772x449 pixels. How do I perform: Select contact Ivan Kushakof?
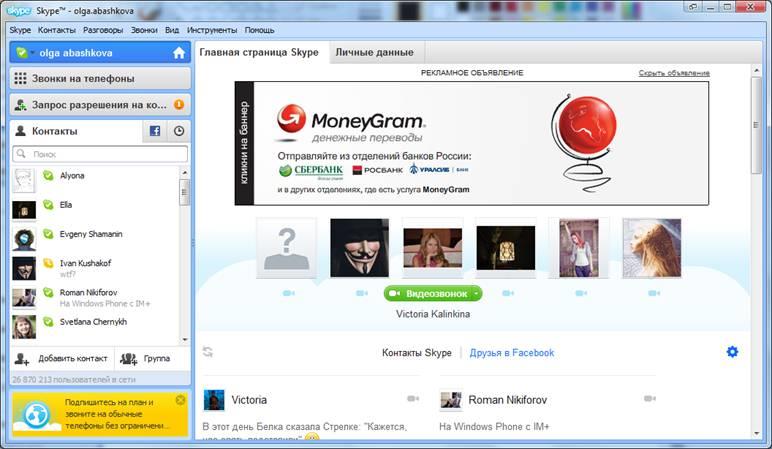click(x=95, y=268)
